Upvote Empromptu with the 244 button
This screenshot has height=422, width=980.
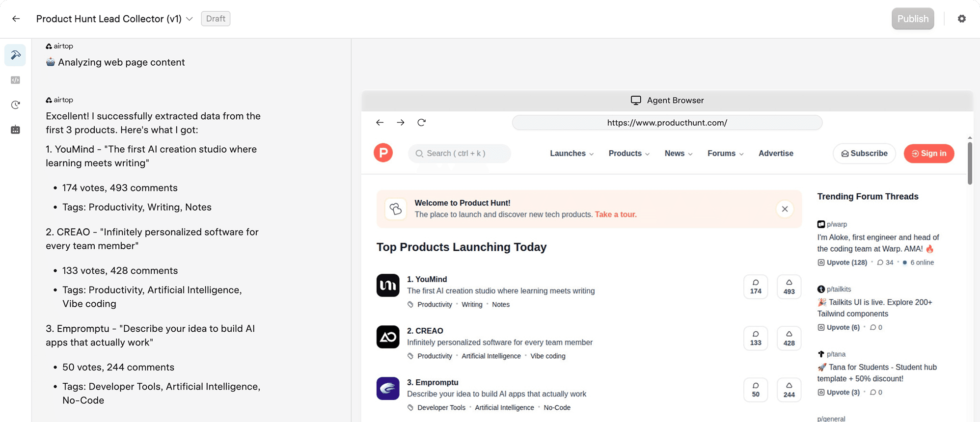click(789, 390)
